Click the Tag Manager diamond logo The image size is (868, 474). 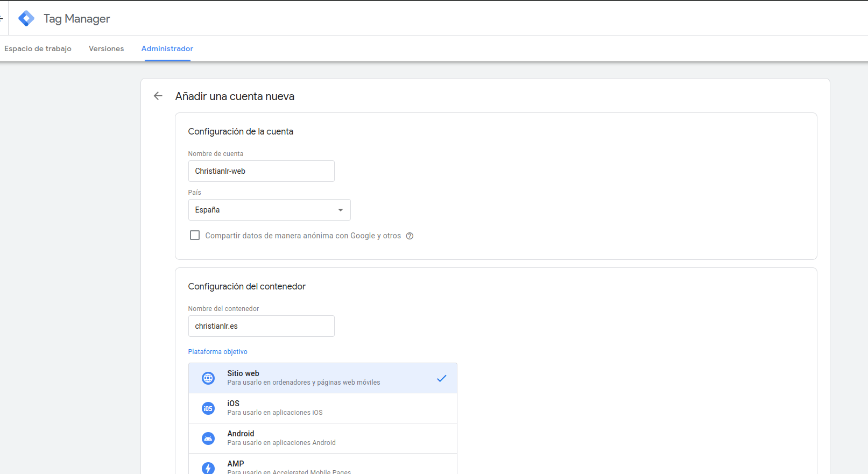[26, 18]
